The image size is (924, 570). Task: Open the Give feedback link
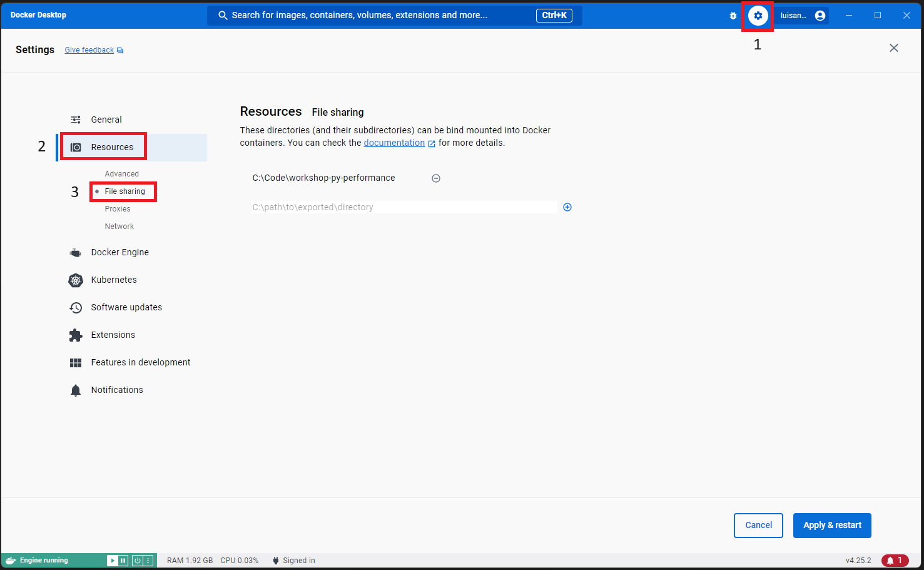(x=94, y=50)
